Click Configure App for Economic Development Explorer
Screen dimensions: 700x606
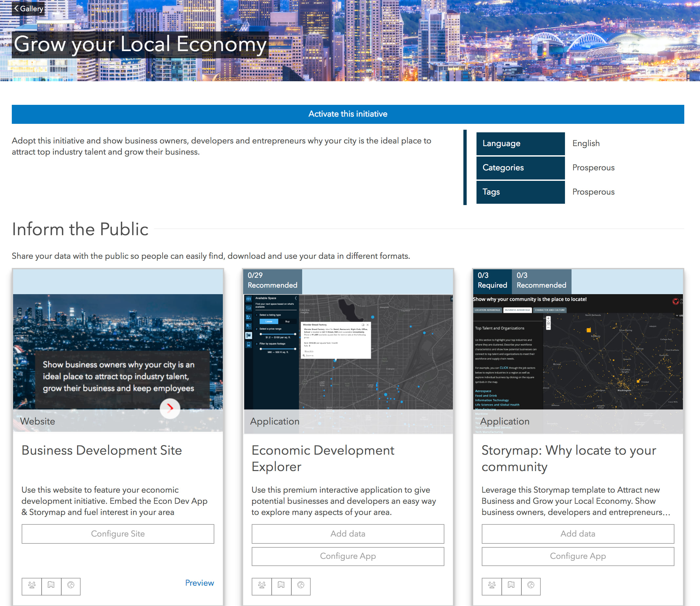[x=347, y=556]
